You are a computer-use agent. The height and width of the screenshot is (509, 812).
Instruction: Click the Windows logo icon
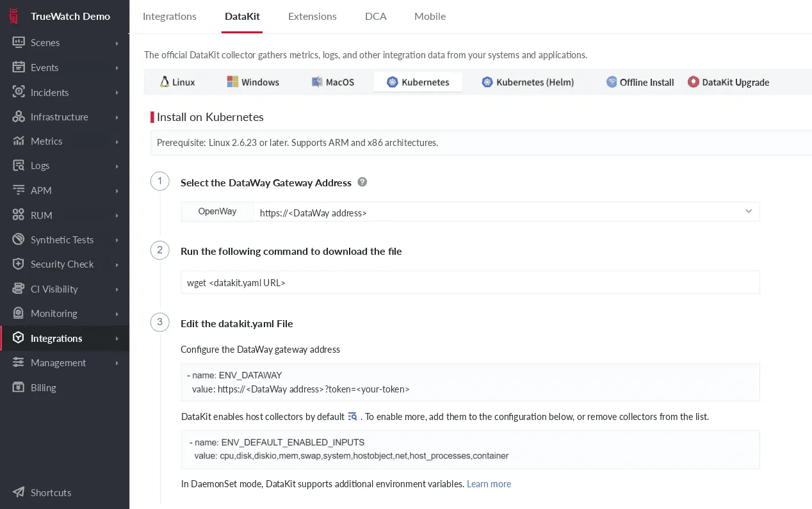click(x=233, y=82)
